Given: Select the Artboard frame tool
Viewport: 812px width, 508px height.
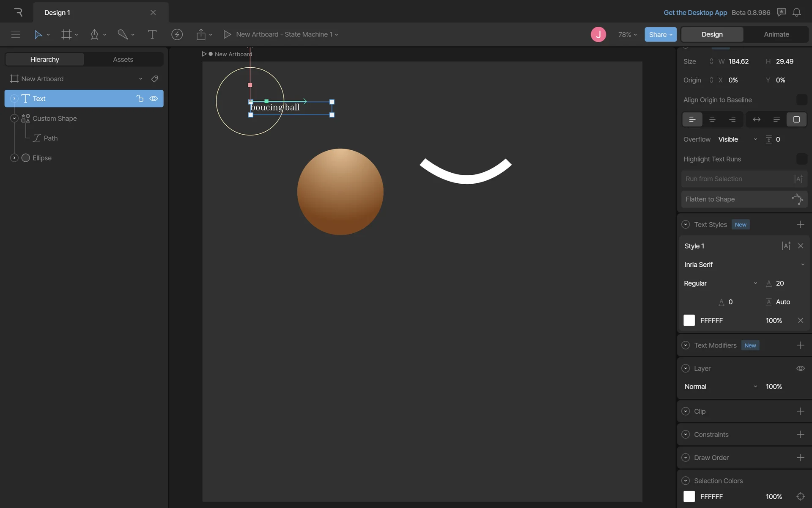Looking at the screenshot, I should pos(66,34).
